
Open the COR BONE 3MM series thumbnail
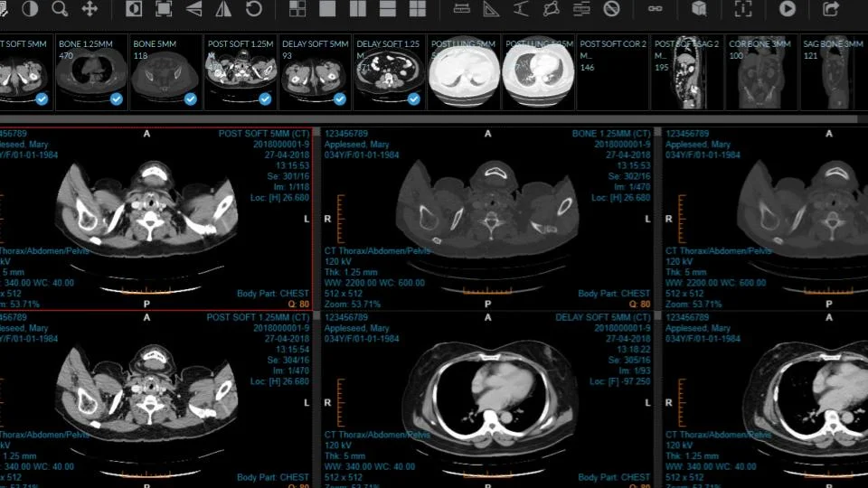coord(761,72)
